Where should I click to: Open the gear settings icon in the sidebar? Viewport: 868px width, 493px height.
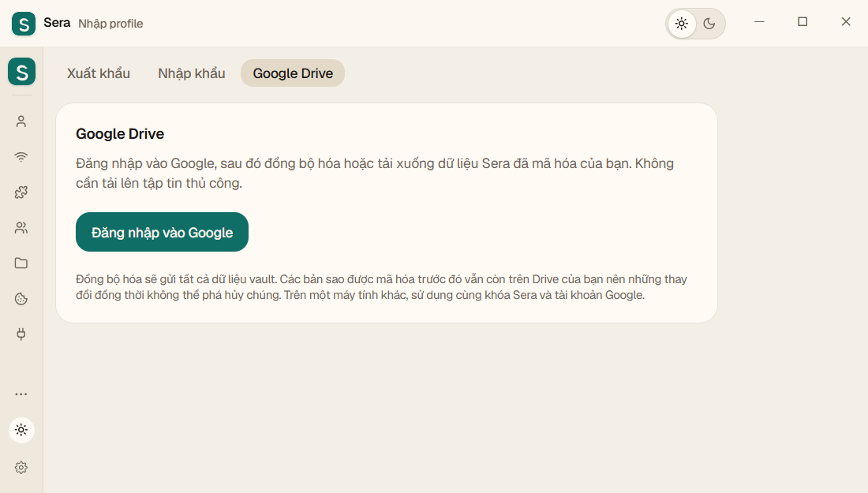pos(21,468)
